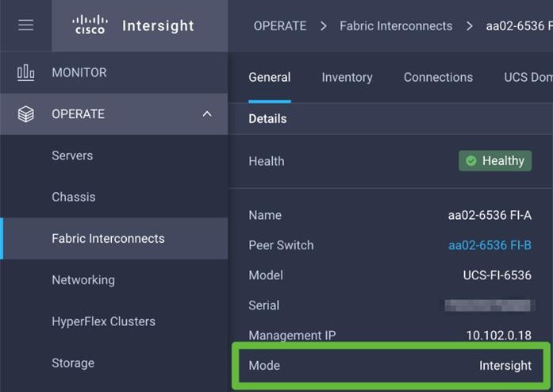Select the model value UCS-FI-6536
This screenshot has height=392, width=553.
pos(497,275)
